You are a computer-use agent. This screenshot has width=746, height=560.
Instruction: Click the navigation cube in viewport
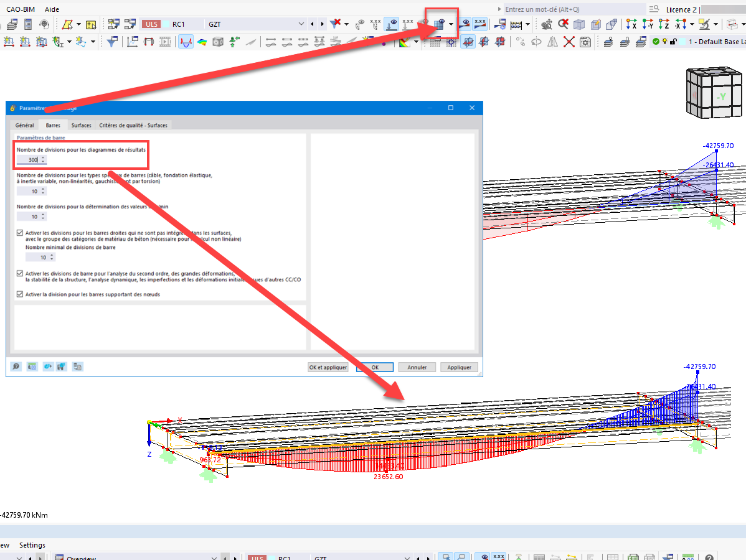coord(714,93)
